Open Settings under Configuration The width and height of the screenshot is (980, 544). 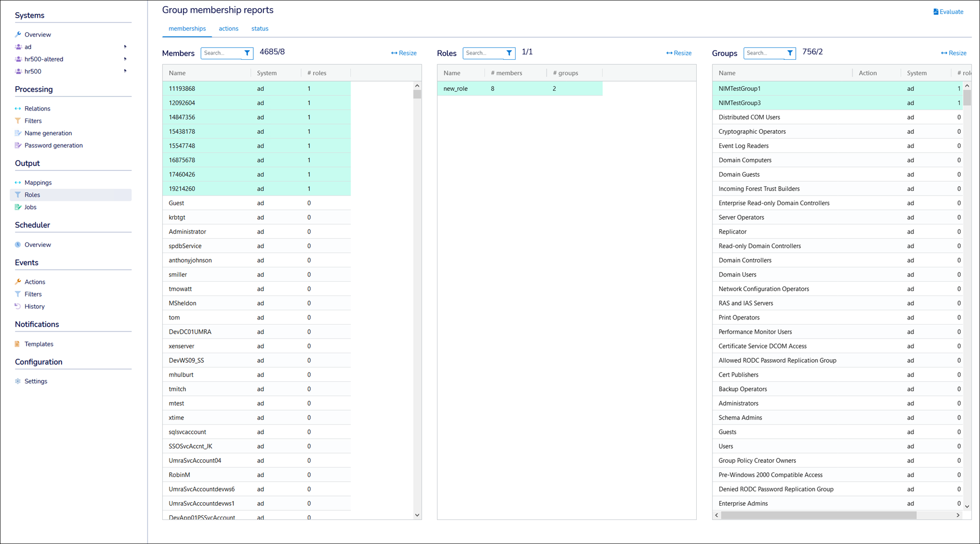(36, 381)
